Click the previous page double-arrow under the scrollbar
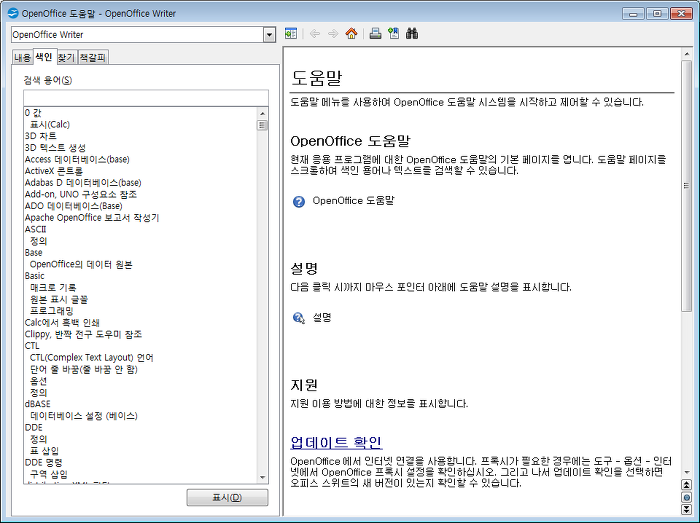The width and height of the screenshot is (700, 523). (687, 485)
